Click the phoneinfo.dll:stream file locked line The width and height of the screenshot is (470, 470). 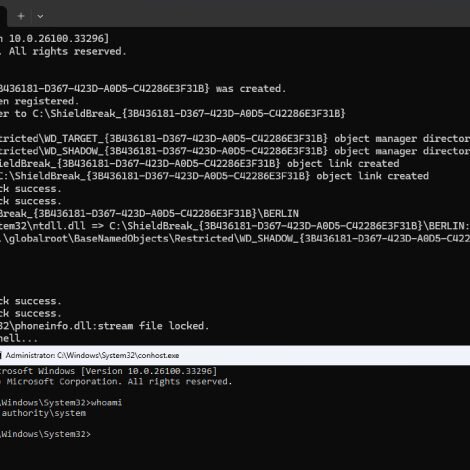click(x=104, y=326)
